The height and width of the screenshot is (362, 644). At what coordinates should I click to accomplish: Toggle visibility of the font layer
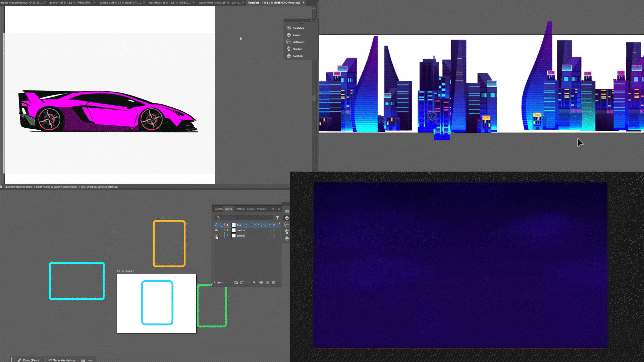(x=216, y=225)
